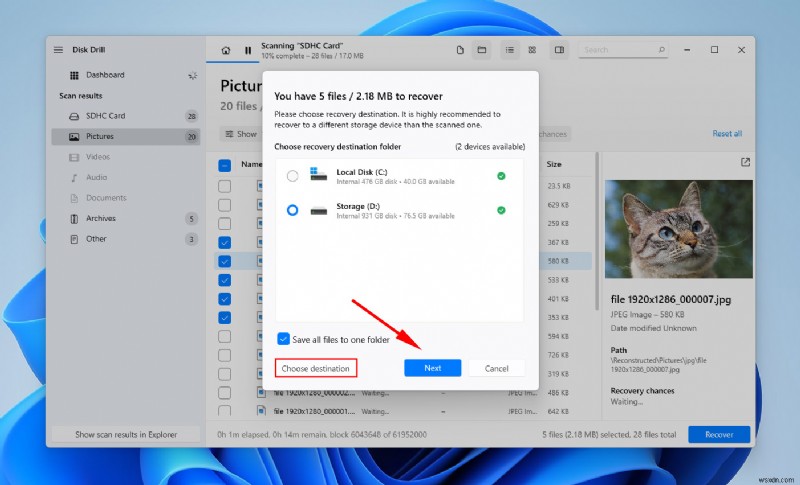Click the cat preview thumbnail
Viewport: 800px width, 485px height.
(x=679, y=229)
